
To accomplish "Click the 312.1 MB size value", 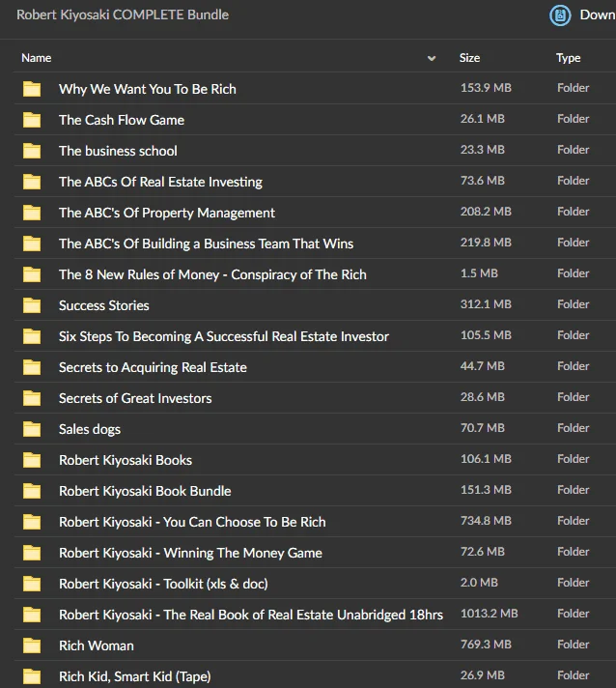I will (x=486, y=304).
